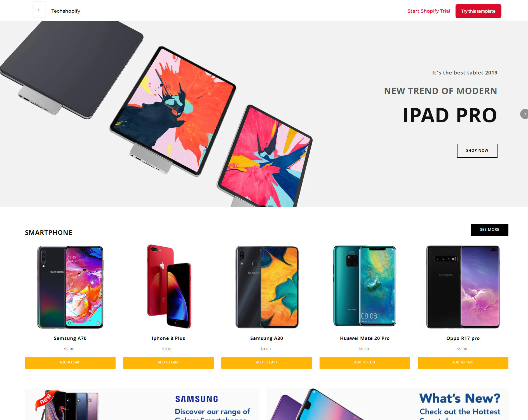Click the SHOP NOW button on banner
The image size is (528, 420).
[477, 151]
